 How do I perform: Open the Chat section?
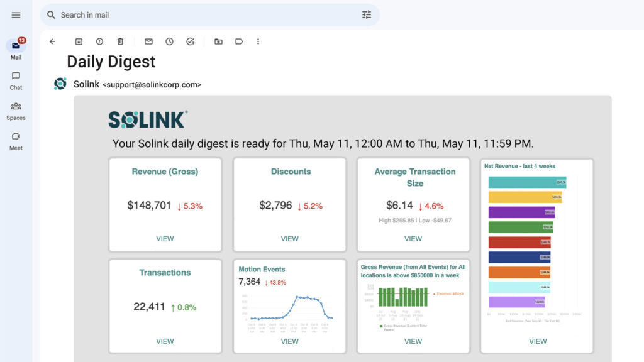click(16, 81)
